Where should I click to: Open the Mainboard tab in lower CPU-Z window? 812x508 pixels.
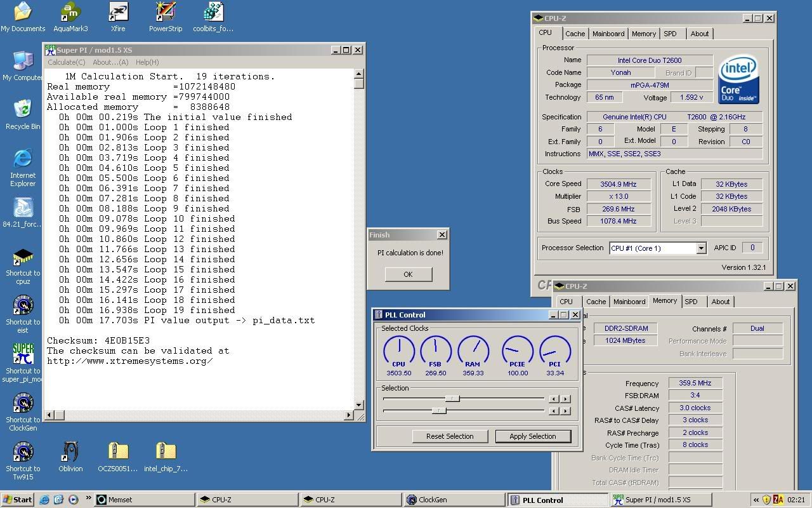tap(629, 302)
